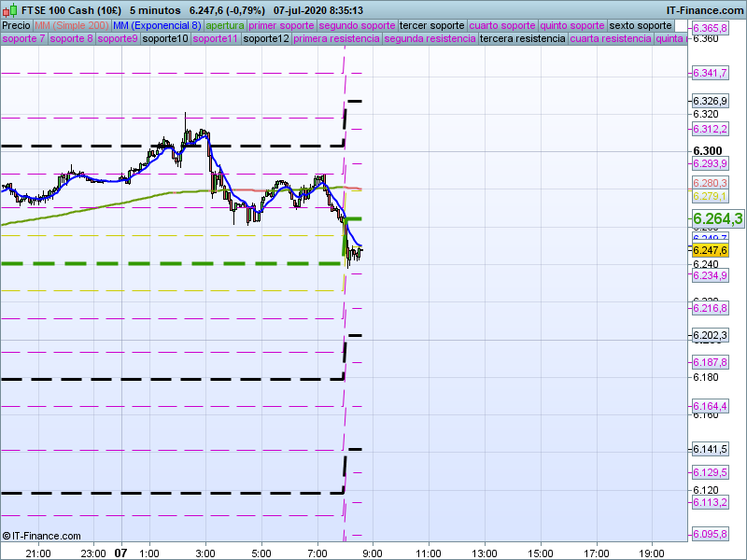
Task: Click the orange 6.247,6 current price tag
Action: tap(710, 250)
